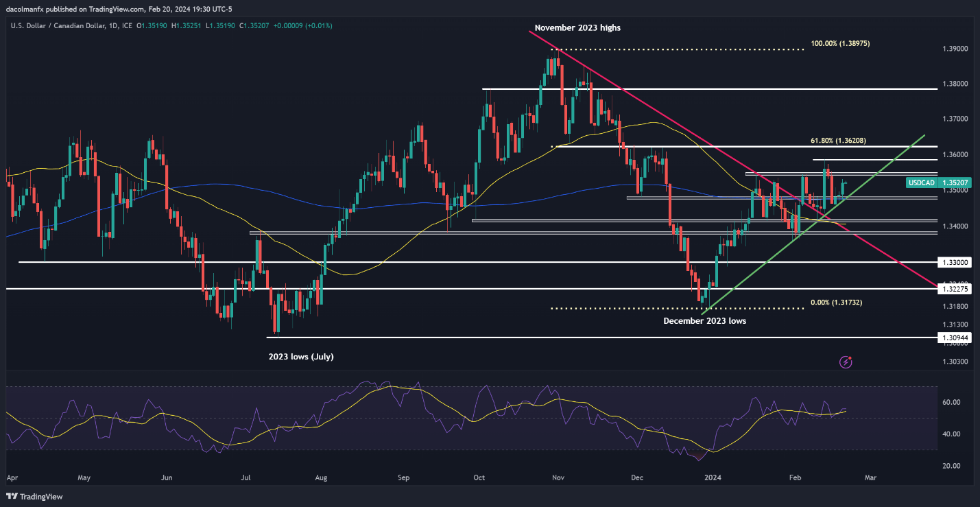Click the 1.31800 price axis label

pos(955,306)
